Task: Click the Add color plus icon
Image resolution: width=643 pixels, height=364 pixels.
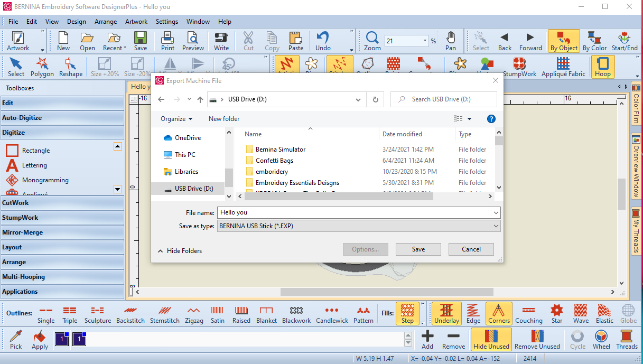Action: (x=427, y=340)
